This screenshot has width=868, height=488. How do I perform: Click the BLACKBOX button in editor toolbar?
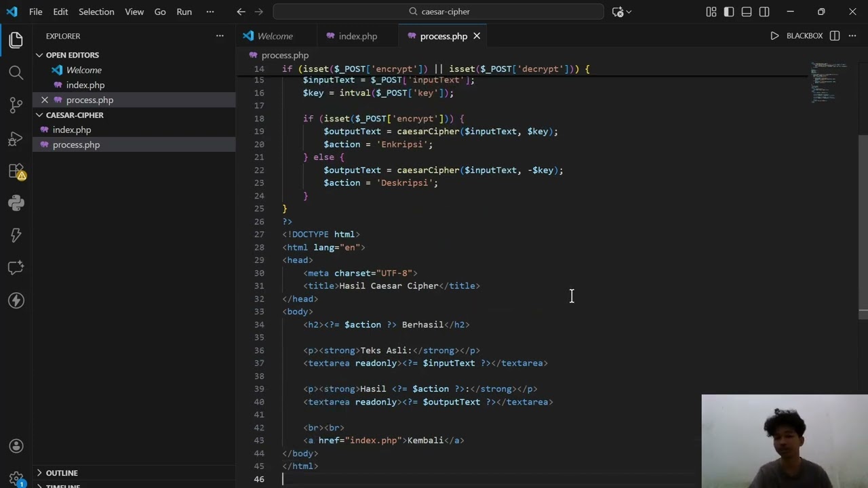coord(804,36)
